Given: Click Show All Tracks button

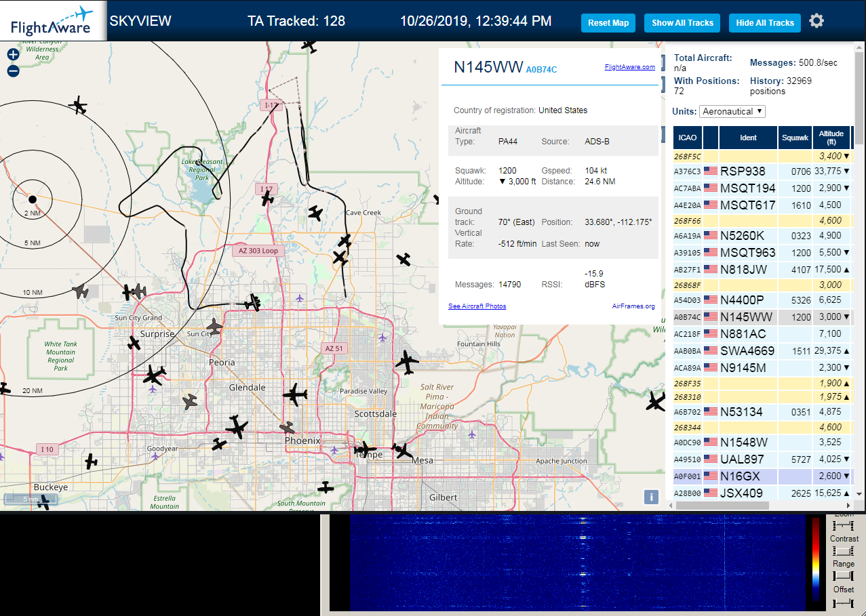Looking at the screenshot, I should [682, 22].
